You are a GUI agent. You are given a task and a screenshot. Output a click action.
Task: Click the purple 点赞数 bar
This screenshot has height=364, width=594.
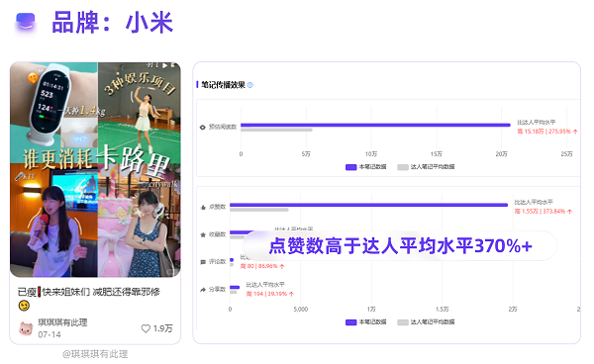click(368, 205)
